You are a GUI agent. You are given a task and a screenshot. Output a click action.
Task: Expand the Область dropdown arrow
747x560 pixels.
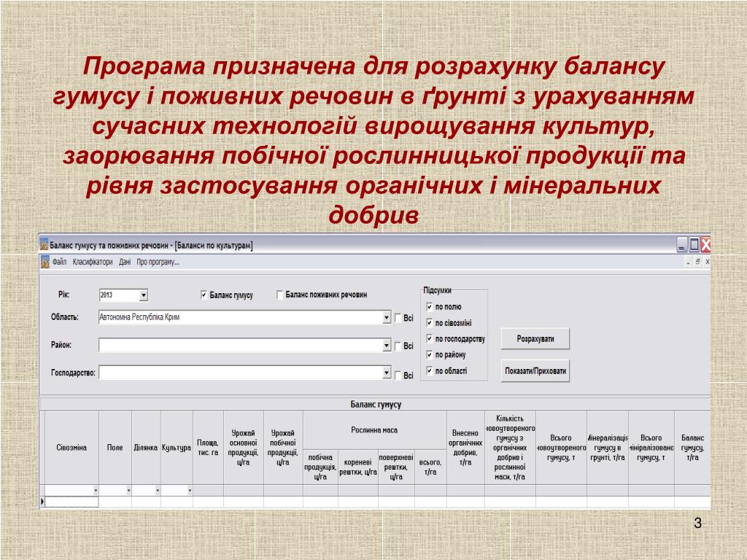(387, 317)
